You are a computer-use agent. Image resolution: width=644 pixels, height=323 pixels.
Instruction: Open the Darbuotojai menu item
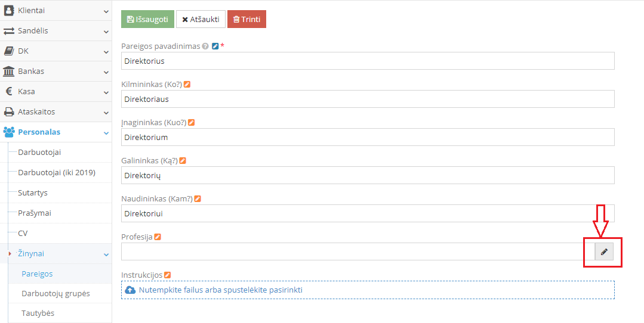point(39,153)
